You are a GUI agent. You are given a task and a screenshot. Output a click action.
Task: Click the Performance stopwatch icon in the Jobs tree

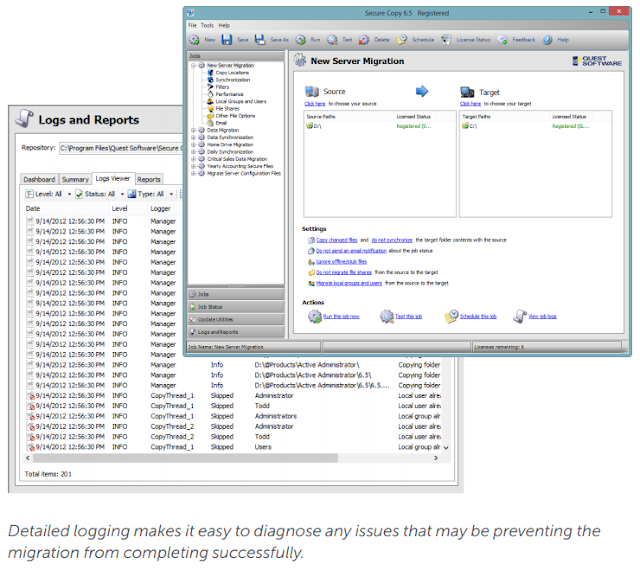tap(211, 94)
